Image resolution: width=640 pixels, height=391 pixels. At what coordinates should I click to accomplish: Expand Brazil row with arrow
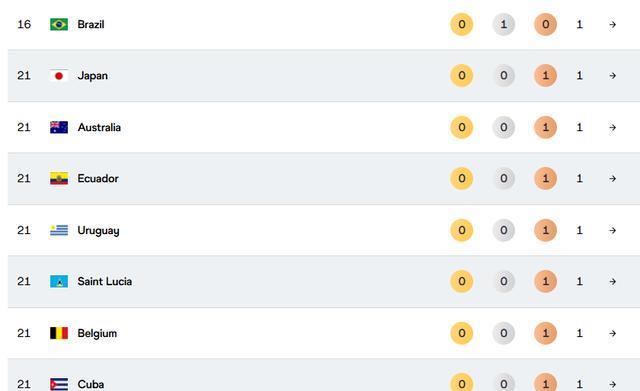[x=612, y=24]
